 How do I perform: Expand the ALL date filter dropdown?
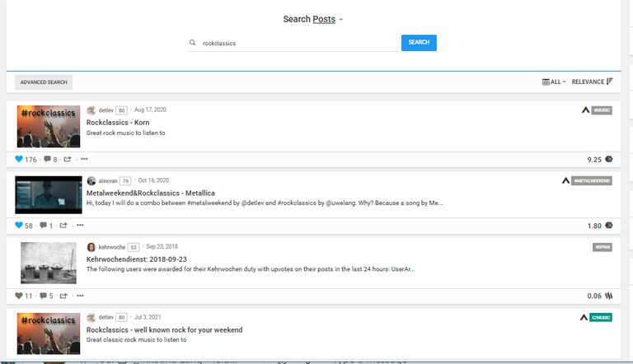pyautogui.click(x=554, y=82)
